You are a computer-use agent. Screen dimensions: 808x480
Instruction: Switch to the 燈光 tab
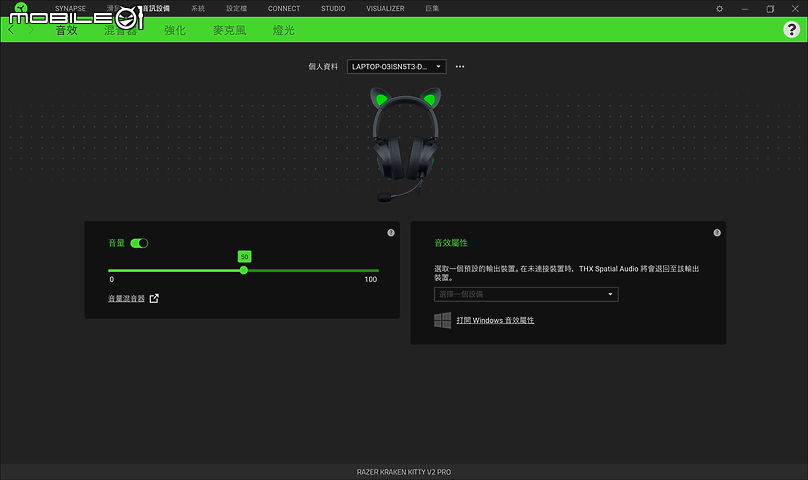283,30
